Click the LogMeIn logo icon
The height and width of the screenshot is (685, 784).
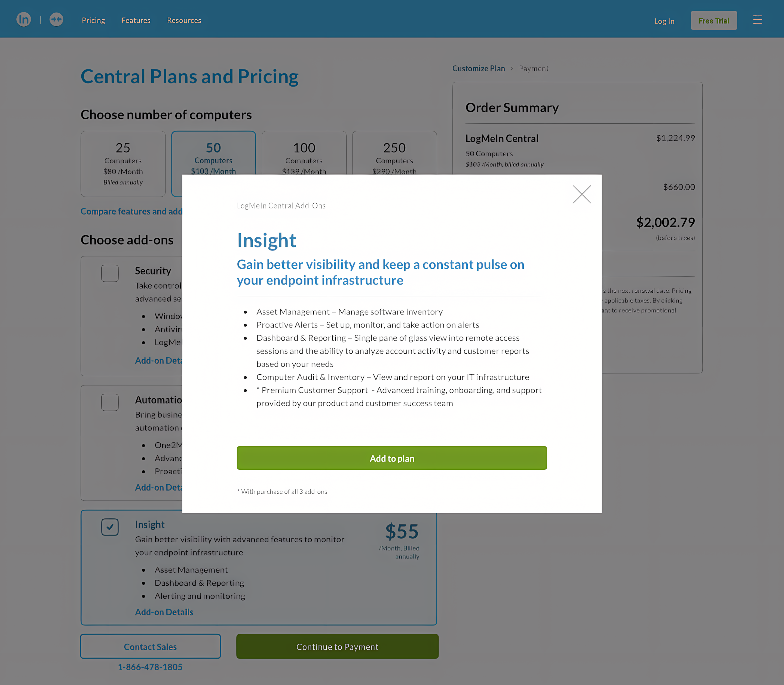pyautogui.click(x=23, y=20)
